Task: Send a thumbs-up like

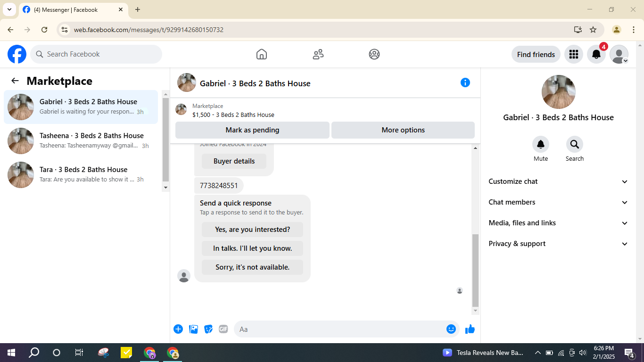Action: [x=470, y=329]
